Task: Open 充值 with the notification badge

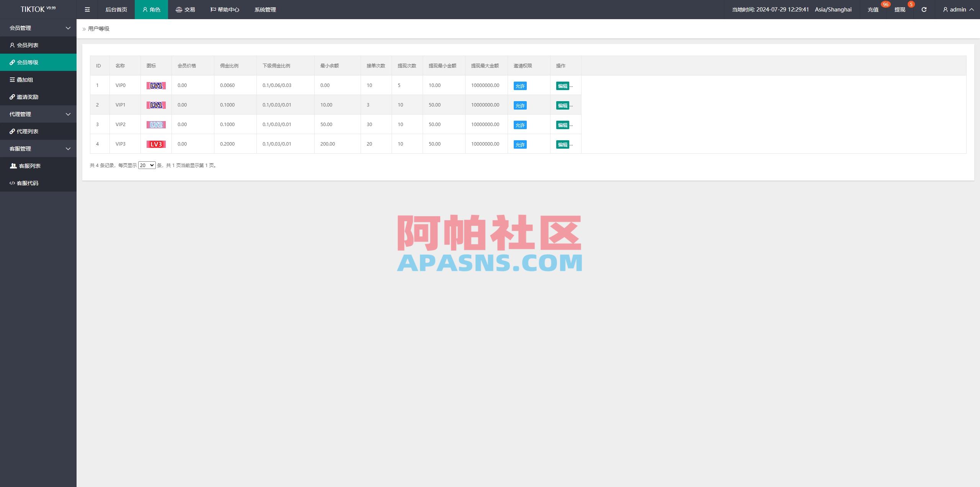Action: click(x=873, y=9)
